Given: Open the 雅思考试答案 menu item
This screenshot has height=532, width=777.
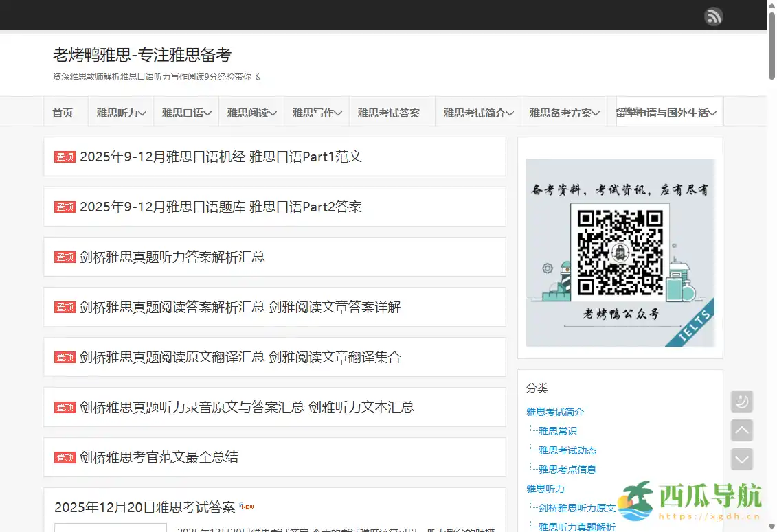Looking at the screenshot, I should (392, 111).
